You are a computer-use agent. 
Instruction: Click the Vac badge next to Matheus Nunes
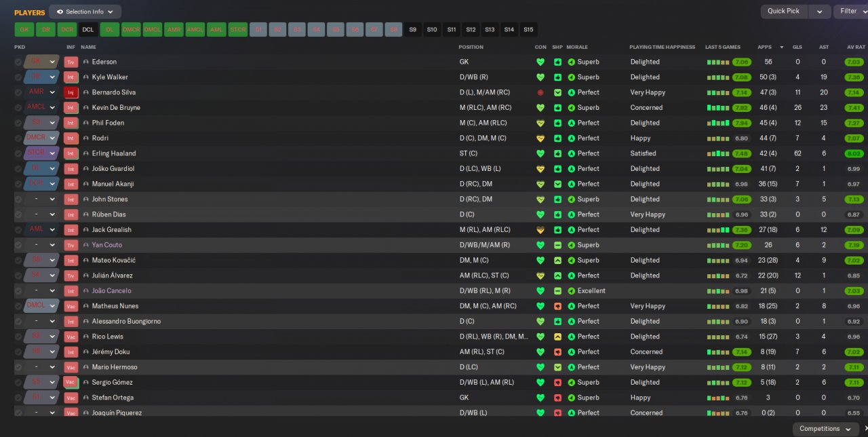[71, 306]
